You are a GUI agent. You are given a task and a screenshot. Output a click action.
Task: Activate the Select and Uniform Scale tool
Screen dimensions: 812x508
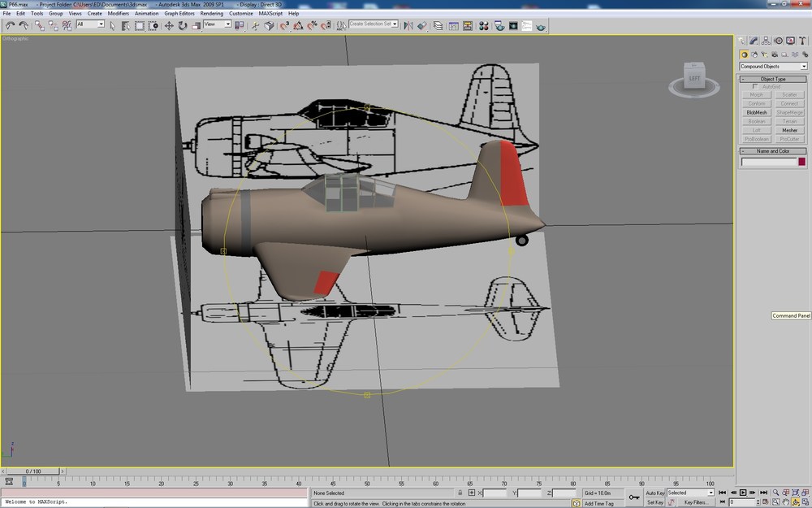point(197,25)
